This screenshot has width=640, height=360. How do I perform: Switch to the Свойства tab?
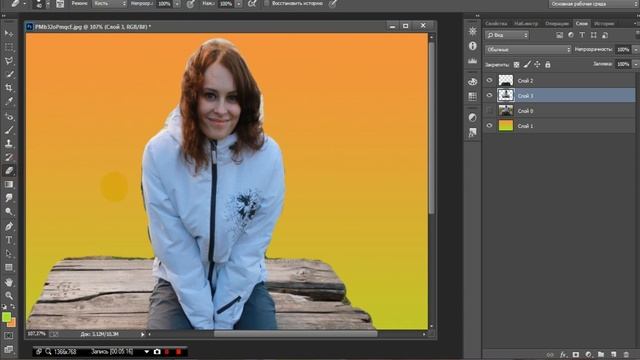pyautogui.click(x=496, y=24)
